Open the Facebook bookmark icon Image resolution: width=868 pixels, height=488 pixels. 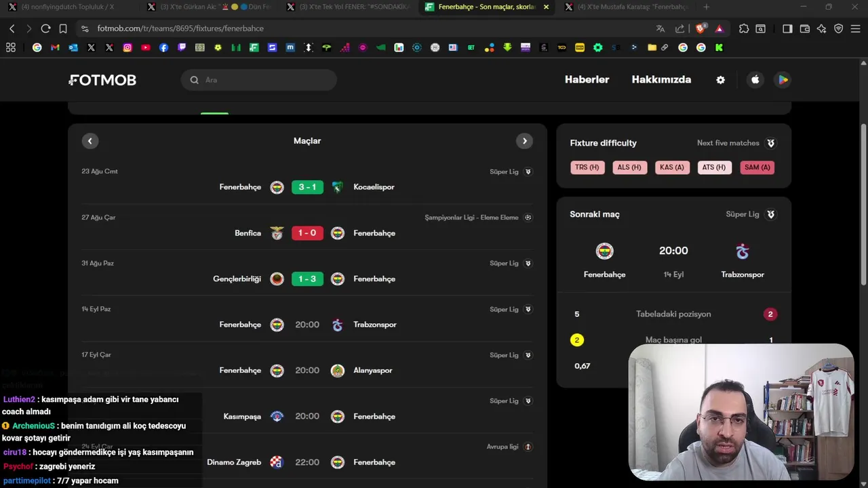point(163,47)
